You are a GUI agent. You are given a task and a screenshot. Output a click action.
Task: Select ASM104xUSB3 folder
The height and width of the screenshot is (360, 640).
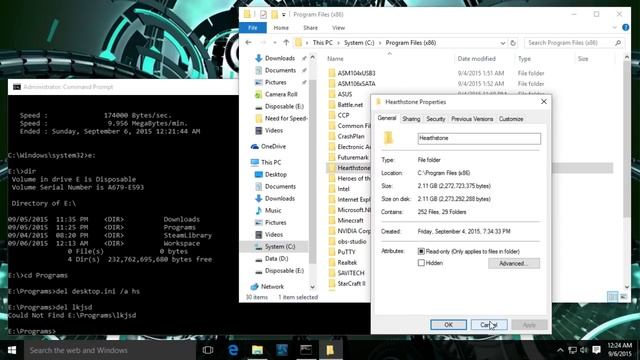pyautogui.click(x=356, y=73)
